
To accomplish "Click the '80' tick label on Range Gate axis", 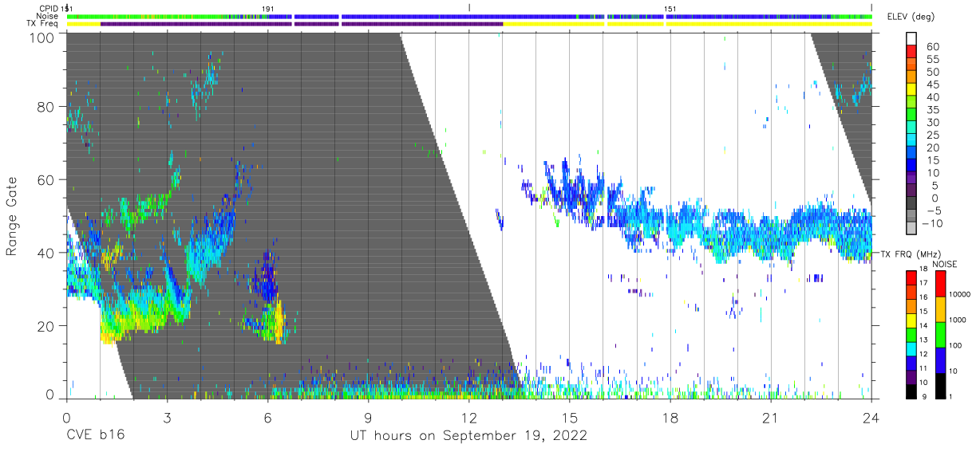I will click(45, 108).
